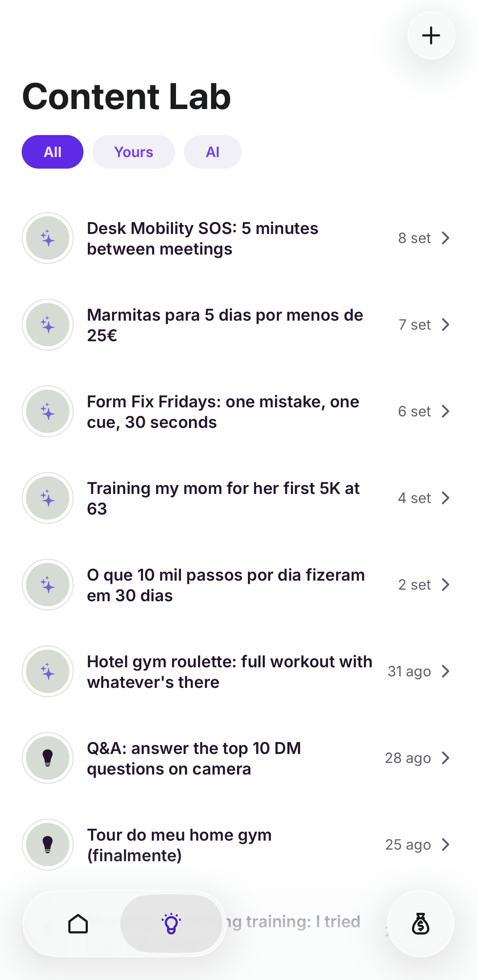Switch filter to Yours
Viewport: 477px width, 980px height.
click(134, 152)
